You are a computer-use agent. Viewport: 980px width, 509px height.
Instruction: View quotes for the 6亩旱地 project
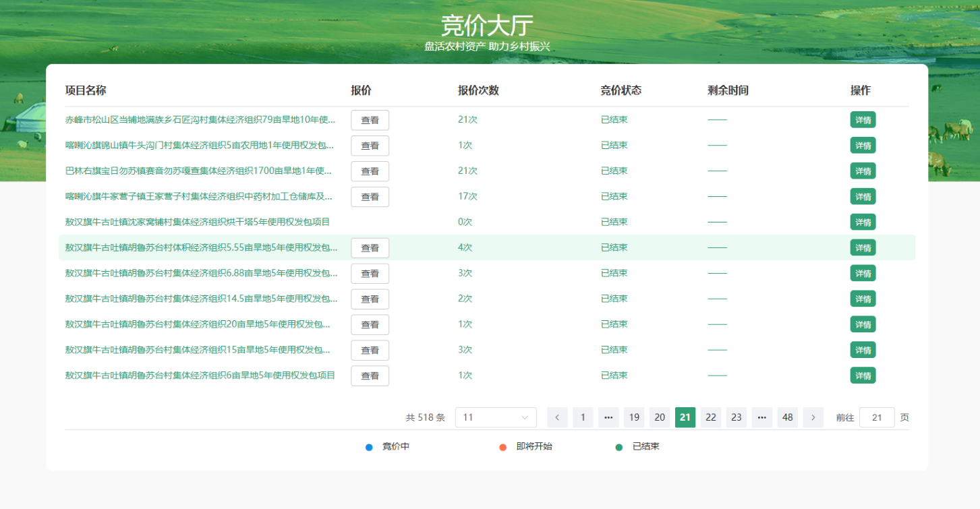tap(370, 376)
